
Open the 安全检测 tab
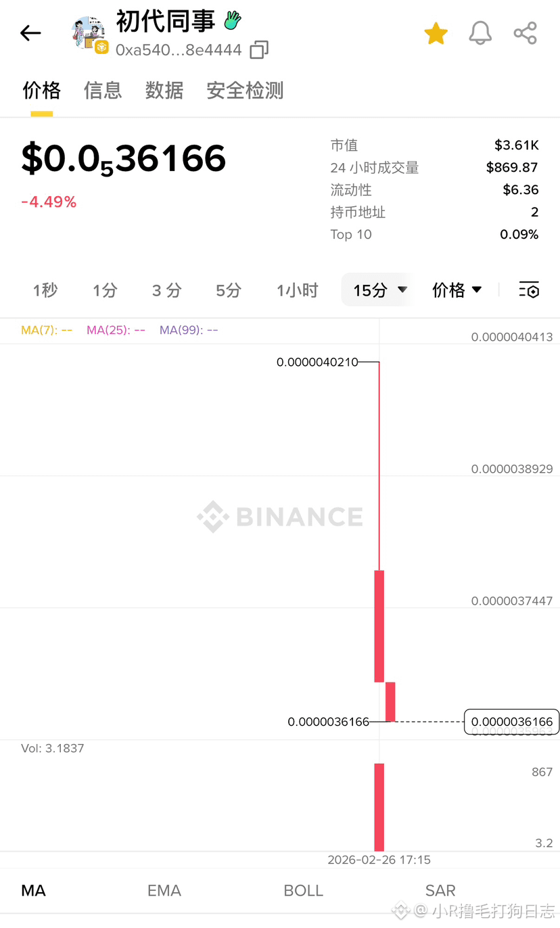coord(245,90)
